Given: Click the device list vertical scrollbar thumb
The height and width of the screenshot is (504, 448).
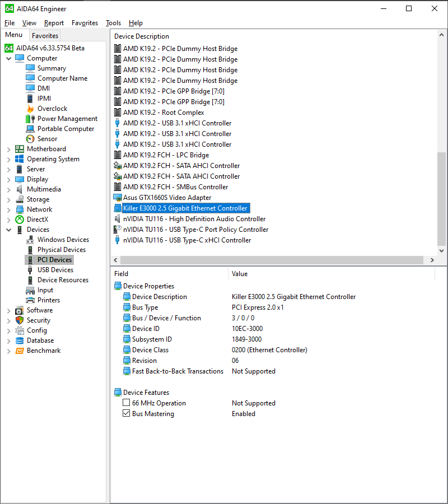Looking at the screenshot, I should point(442,199).
